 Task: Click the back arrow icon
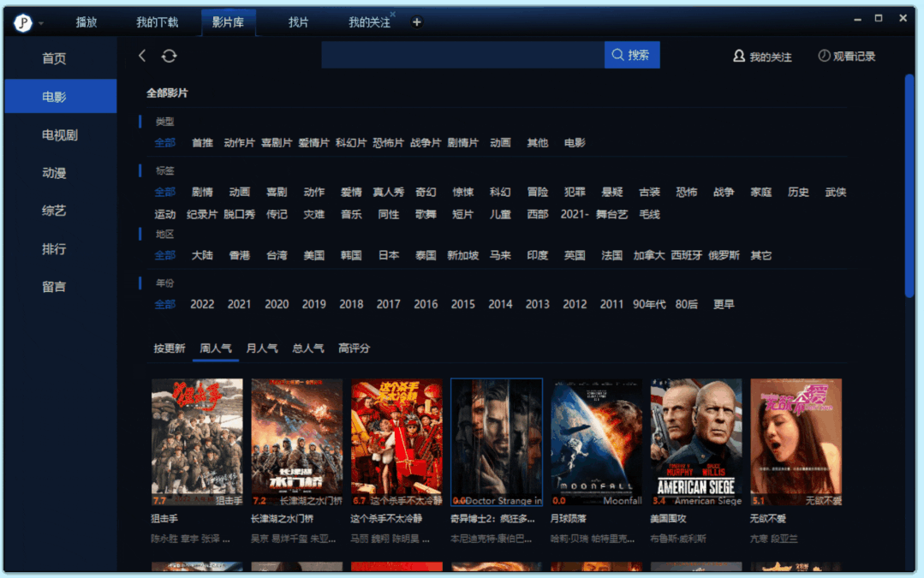[x=142, y=56]
